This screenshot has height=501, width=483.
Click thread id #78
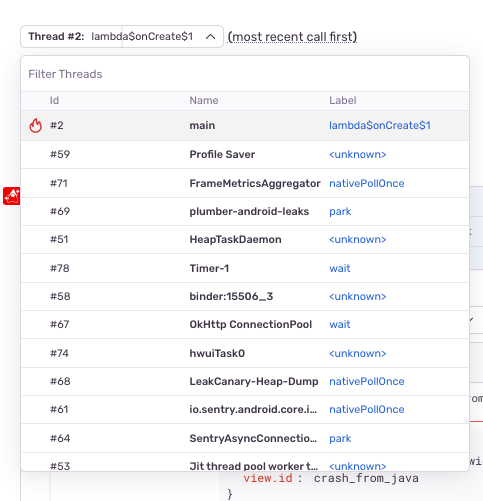coord(60,268)
